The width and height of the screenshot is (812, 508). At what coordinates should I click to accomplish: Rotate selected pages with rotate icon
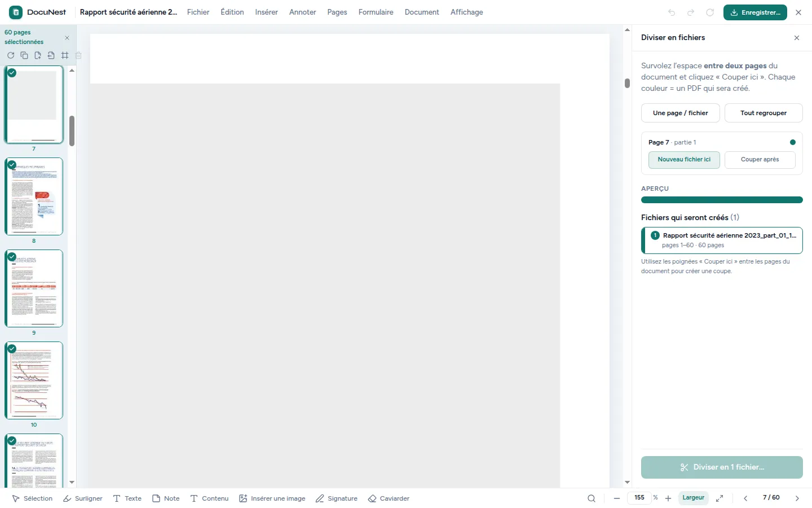click(x=11, y=55)
